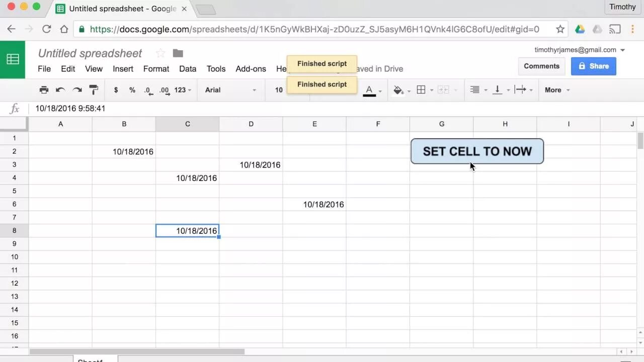Open account menu timothyrjames@gmail.com
Image resolution: width=644 pixels, height=362 pixels.
click(580, 50)
